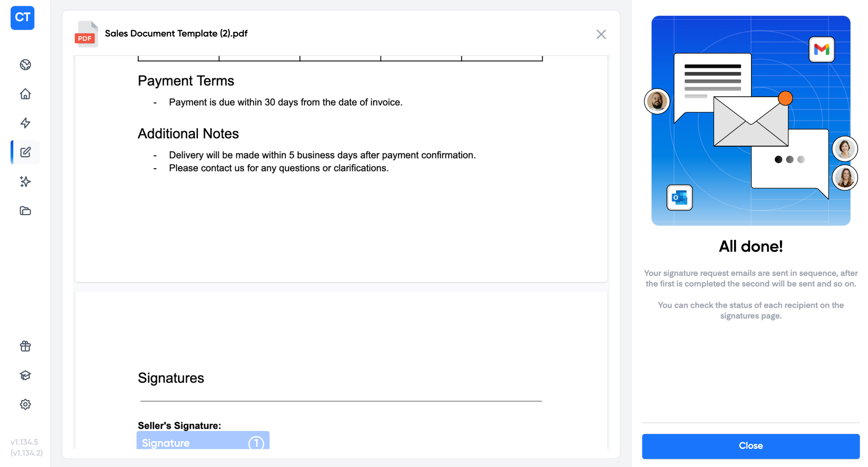Go to Home via sidebar house icon
868x467 pixels.
tap(25, 94)
